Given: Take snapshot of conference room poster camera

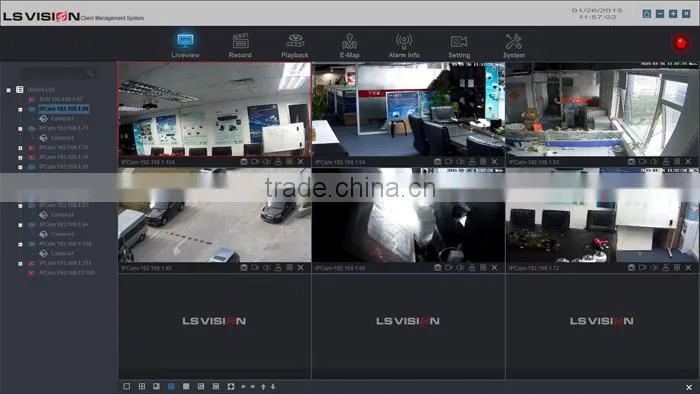Looking at the screenshot, I should pyautogui.click(x=244, y=162).
